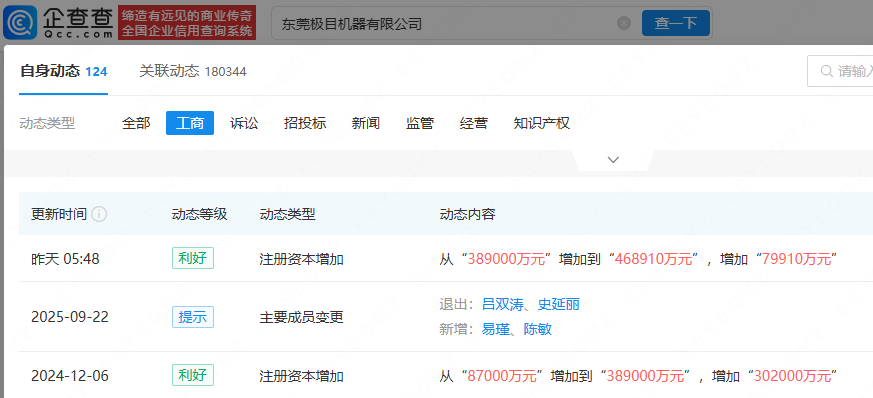Select the 监管 filter
The height and width of the screenshot is (398, 873).
click(420, 123)
